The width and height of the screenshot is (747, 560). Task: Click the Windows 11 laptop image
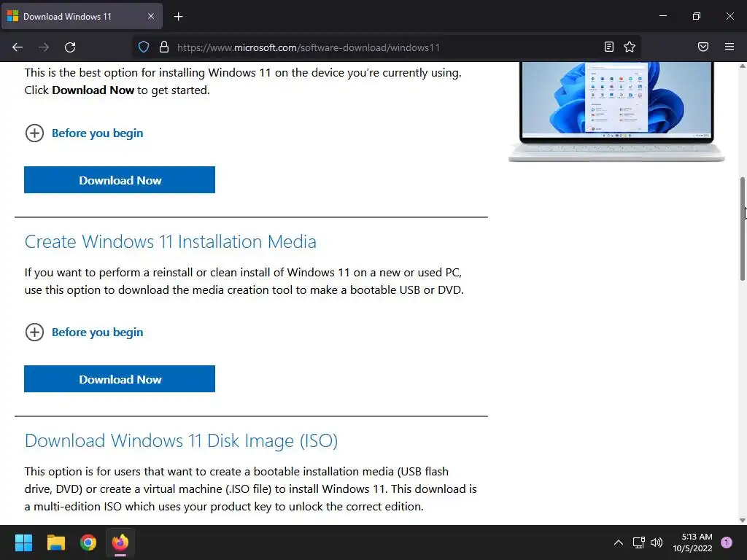coord(616,112)
